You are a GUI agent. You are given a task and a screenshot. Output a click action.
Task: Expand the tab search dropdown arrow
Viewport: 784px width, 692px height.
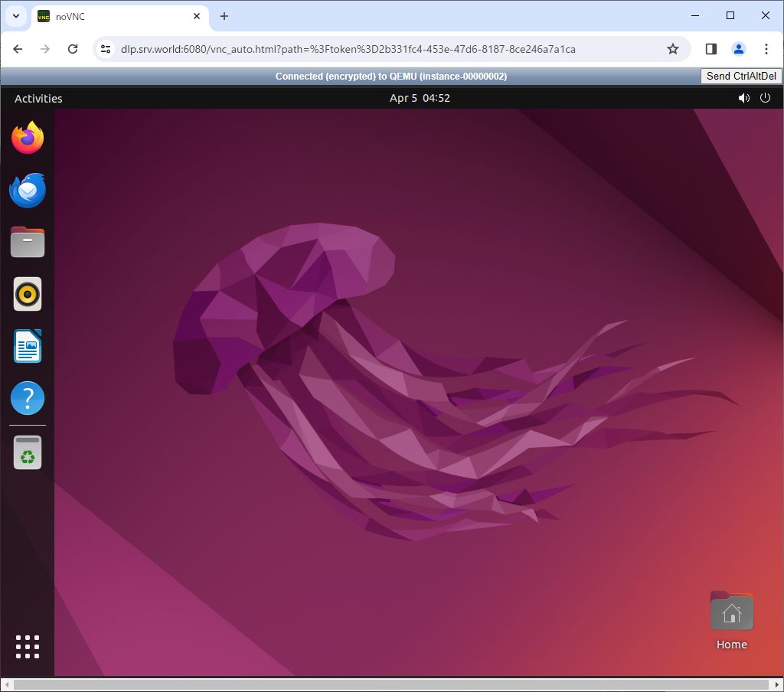click(16, 16)
